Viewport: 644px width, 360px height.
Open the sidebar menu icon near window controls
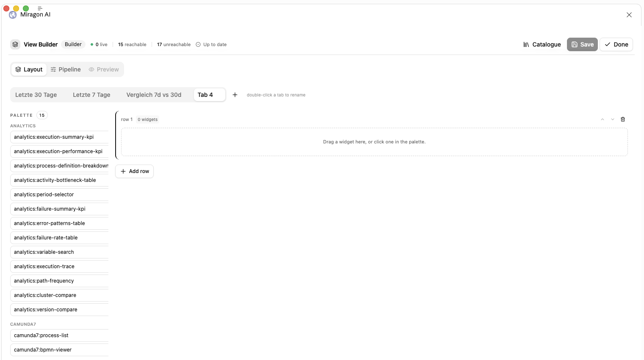coord(40,8)
